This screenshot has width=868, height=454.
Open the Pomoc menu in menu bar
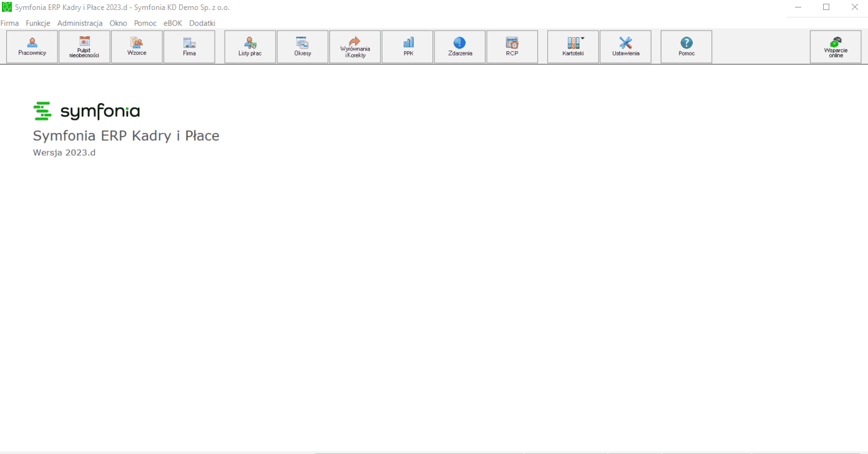pyautogui.click(x=145, y=23)
